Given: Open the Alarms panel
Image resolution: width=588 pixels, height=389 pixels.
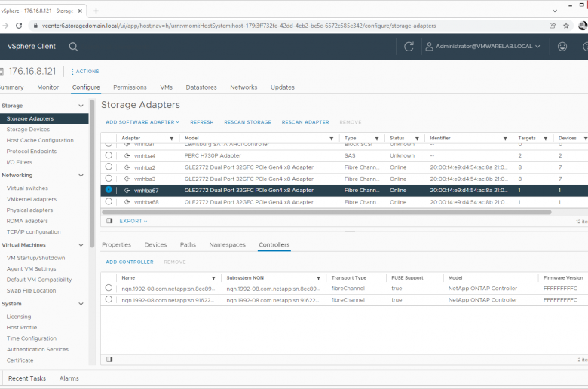Looking at the screenshot, I should pyautogui.click(x=69, y=378).
